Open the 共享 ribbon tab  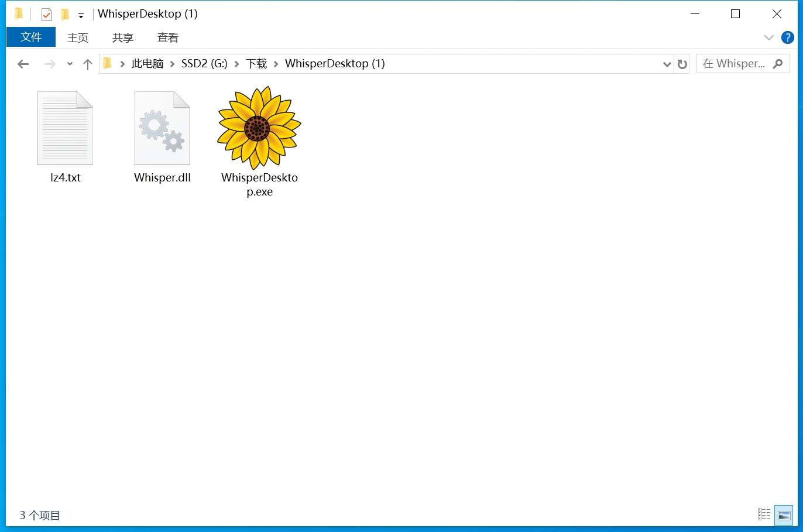[123, 37]
